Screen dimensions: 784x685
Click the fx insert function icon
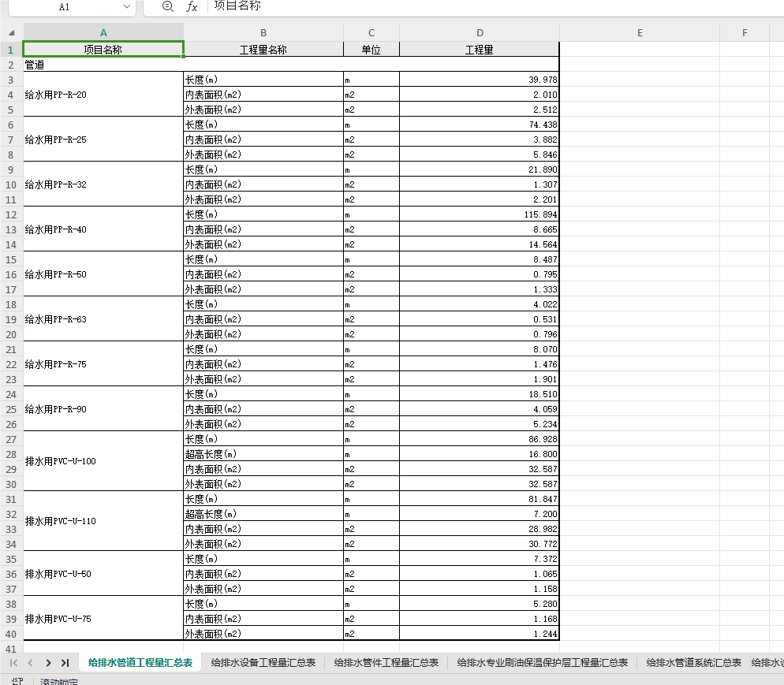coord(192,6)
